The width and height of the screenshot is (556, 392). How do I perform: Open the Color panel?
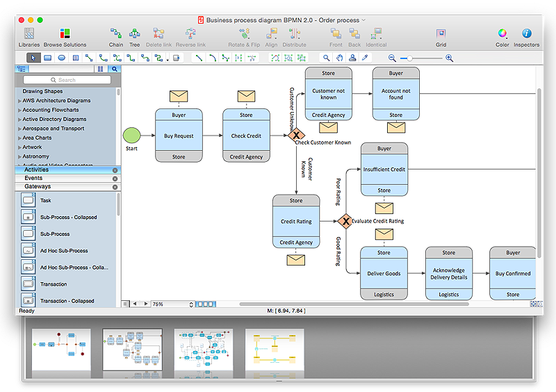[502, 38]
